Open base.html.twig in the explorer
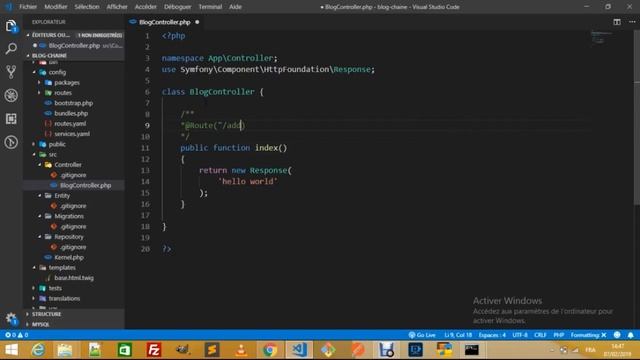The height and width of the screenshot is (360, 640). click(x=74, y=278)
